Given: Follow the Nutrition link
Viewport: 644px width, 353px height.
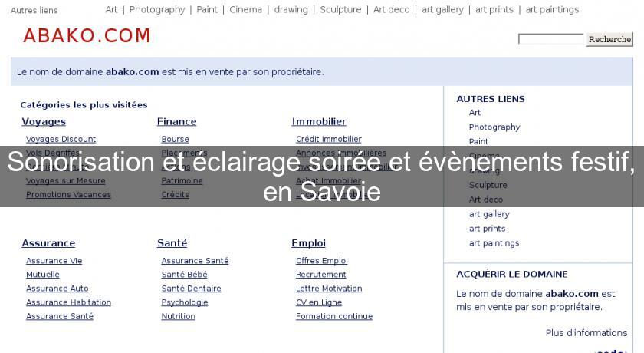Looking at the screenshot, I should pyautogui.click(x=178, y=316).
